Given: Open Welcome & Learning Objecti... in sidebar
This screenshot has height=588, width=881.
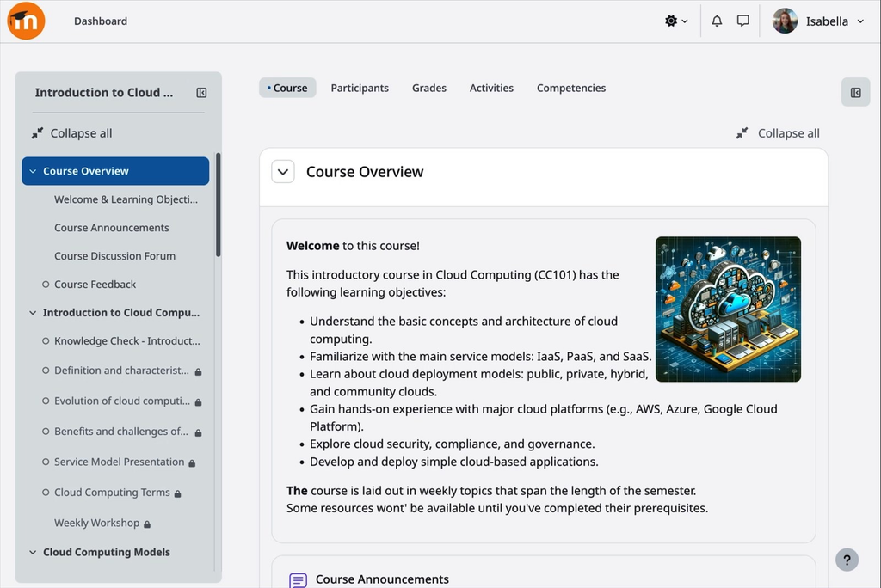Looking at the screenshot, I should 126,199.
